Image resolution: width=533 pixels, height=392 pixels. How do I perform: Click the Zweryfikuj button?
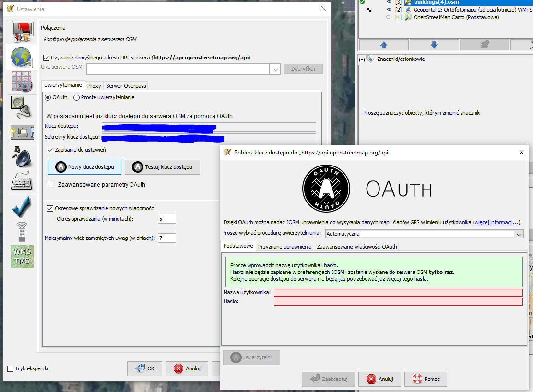pyautogui.click(x=303, y=69)
